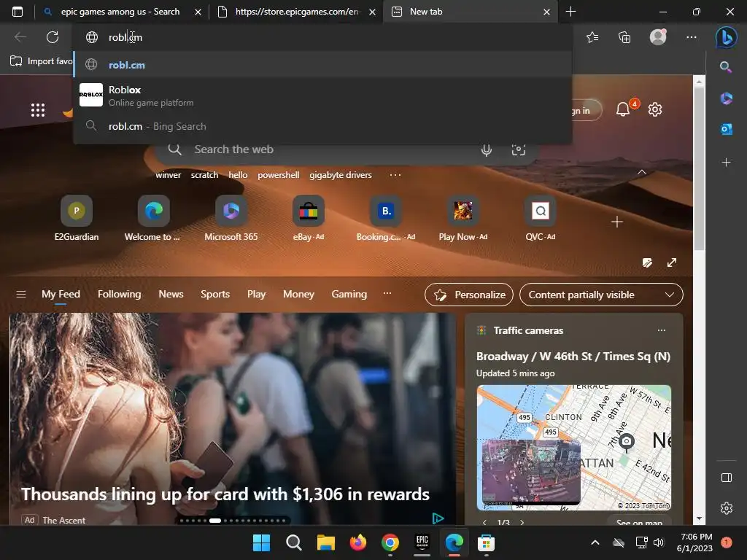Open the Content partially visible dropdown

tap(601, 295)
